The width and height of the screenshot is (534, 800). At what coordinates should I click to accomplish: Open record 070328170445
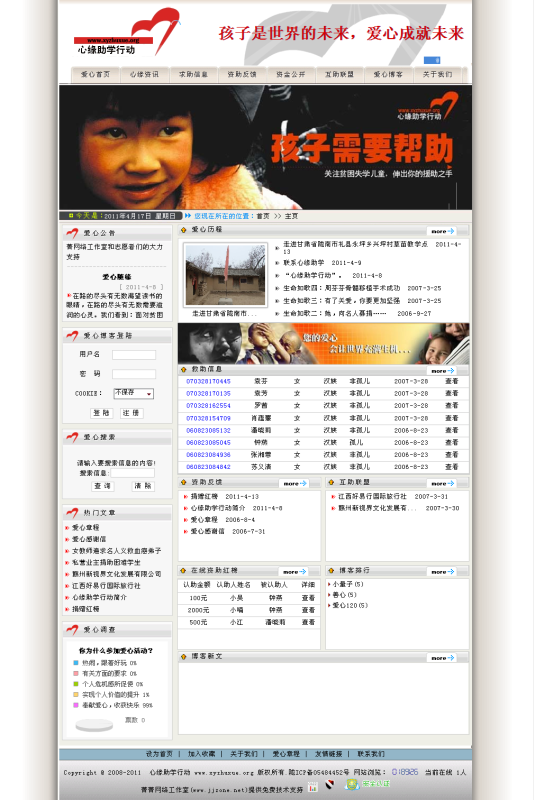(x=208, y=381)
